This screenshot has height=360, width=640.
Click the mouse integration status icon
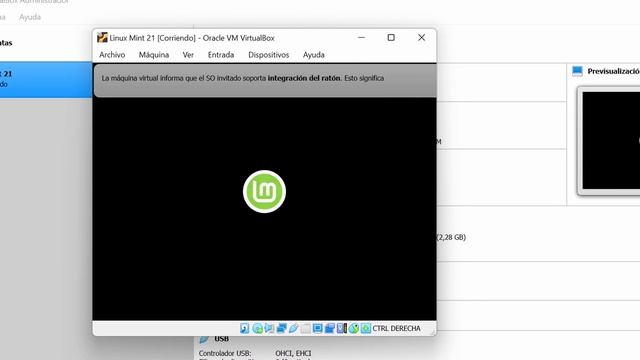coord(353,328)
